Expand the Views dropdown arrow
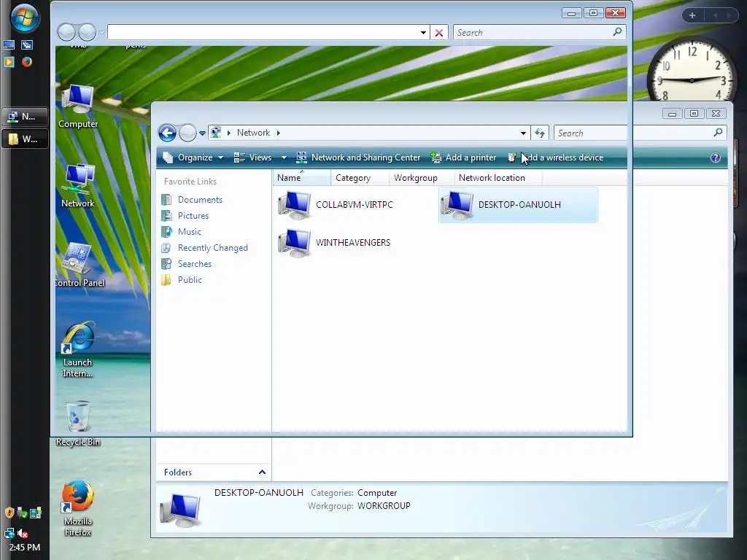The width and height of the screenshot is (747, 560). [x=284, y=157]
